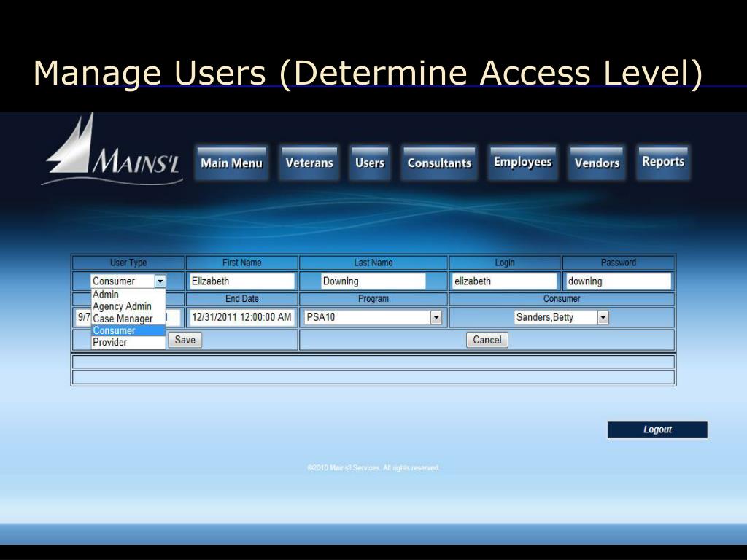Open the Employees page

[522, 163]
